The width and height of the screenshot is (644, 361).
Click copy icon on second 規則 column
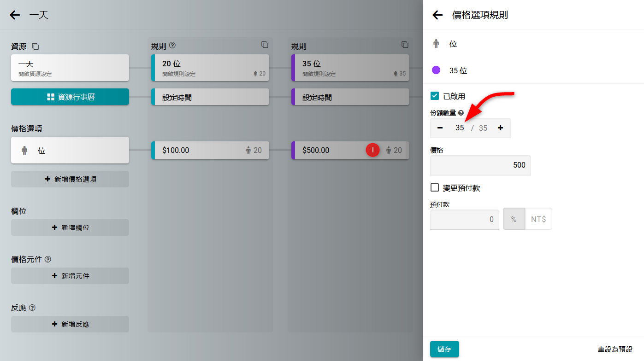tap(405, 45)
